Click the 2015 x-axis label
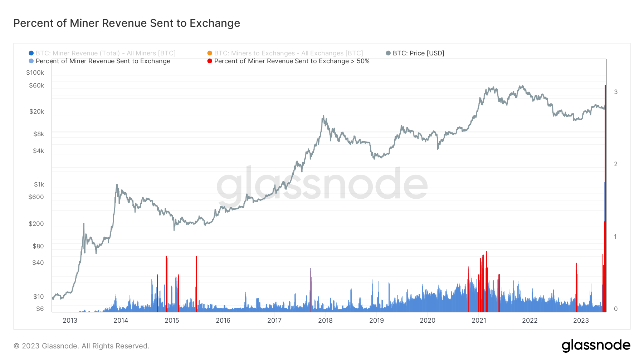This screenshot has height=362, width=644. point(172,321)
